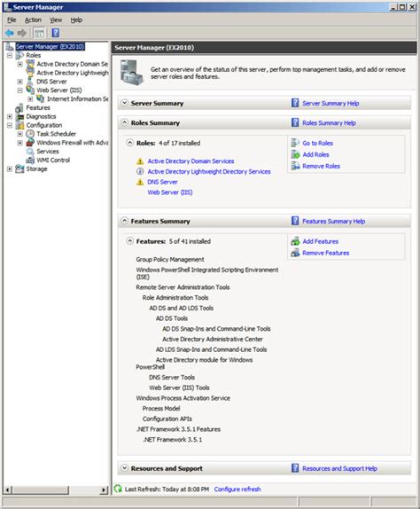Open the File menu
The height and width of the screenshot is (509, 420).
(x=12, y=20)
